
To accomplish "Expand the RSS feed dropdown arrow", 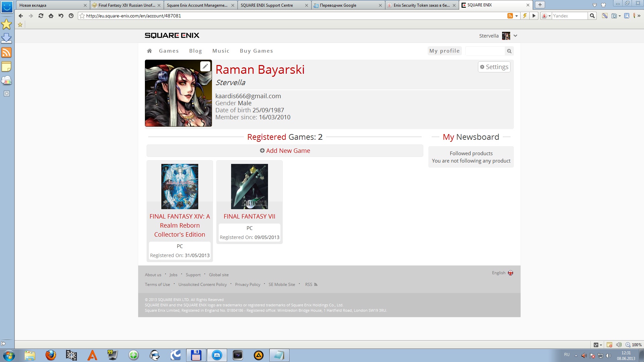I will click(517, 16).
